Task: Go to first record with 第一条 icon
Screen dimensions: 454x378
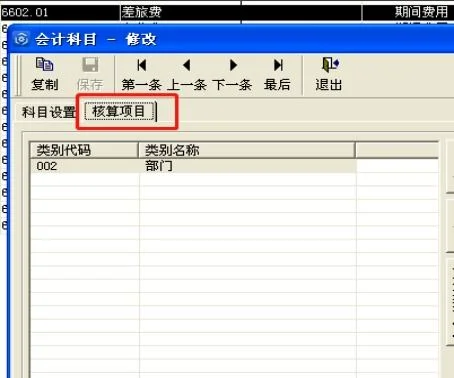Action: click(x=142, y=65)
